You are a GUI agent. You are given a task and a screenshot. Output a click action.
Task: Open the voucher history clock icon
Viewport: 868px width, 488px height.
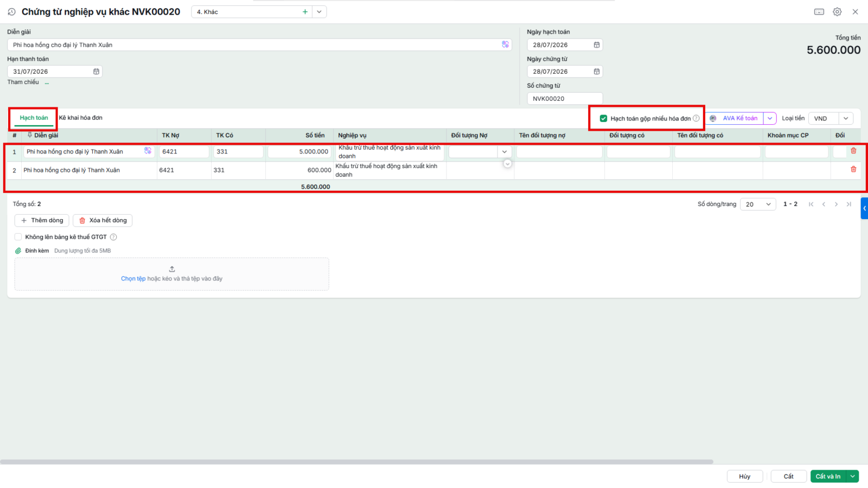point(11,11)
